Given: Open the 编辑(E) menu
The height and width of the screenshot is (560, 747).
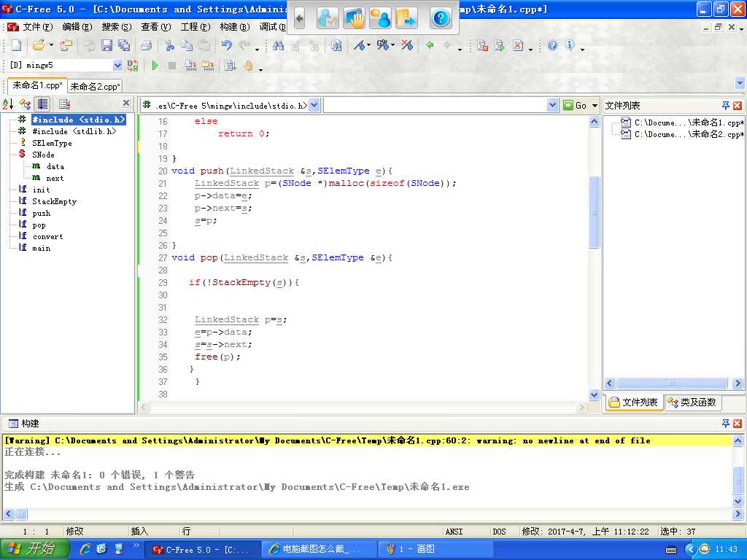Looking at the screenshot, I should 77,27.
